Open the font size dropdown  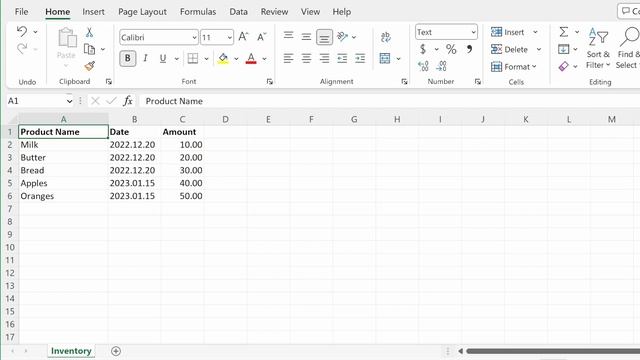click(x=229, y=38)
